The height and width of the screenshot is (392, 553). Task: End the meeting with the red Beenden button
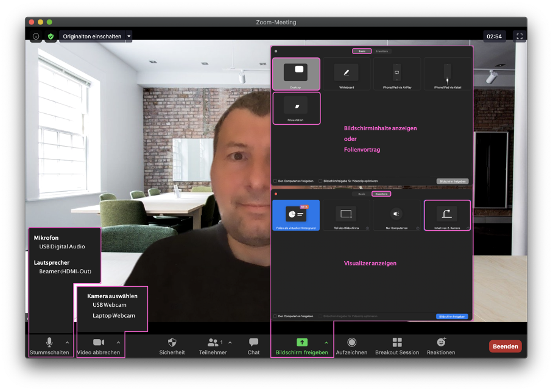(505, 346)
